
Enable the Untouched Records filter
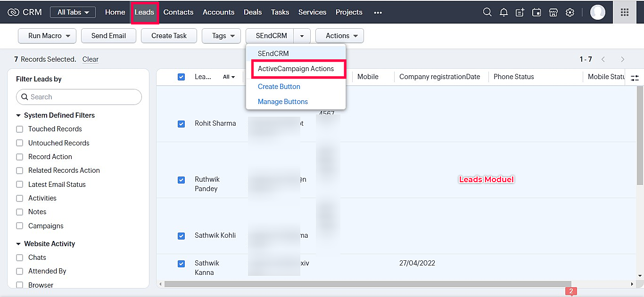pyautogui.click(x=19, y=143)
